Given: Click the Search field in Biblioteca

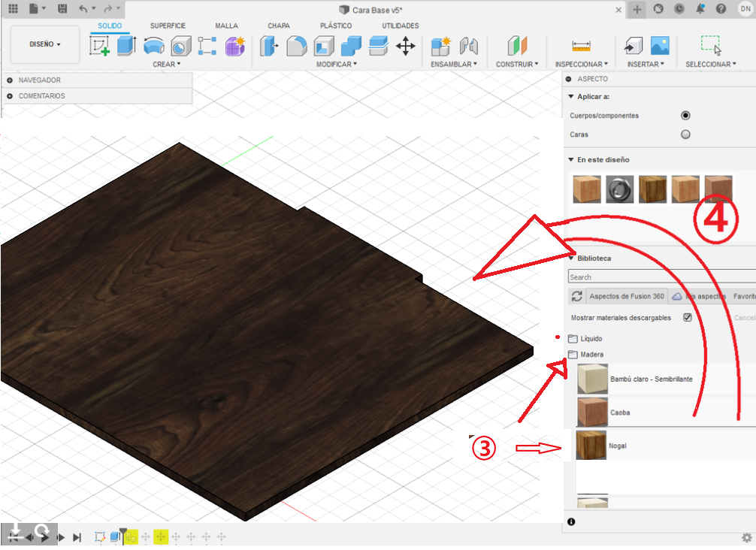Looking at the screenshot, I should pos(661,277).
